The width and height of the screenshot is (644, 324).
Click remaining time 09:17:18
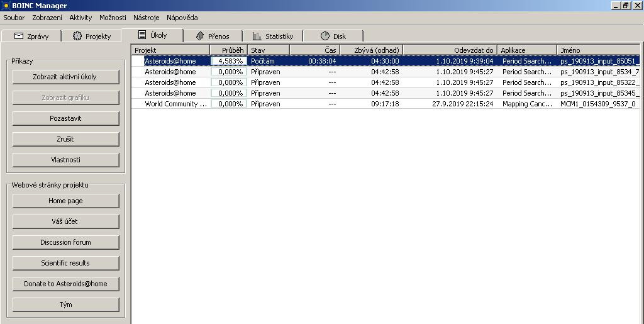point(385,104)
